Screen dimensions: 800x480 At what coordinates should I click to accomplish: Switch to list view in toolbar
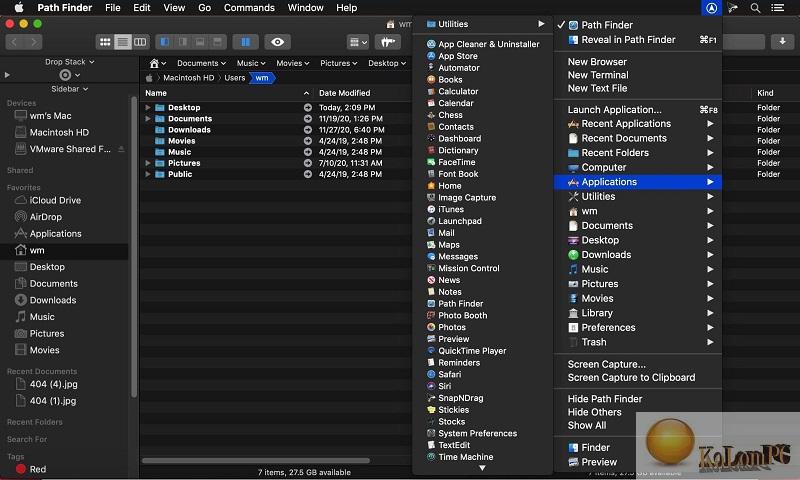click(122, 42)
